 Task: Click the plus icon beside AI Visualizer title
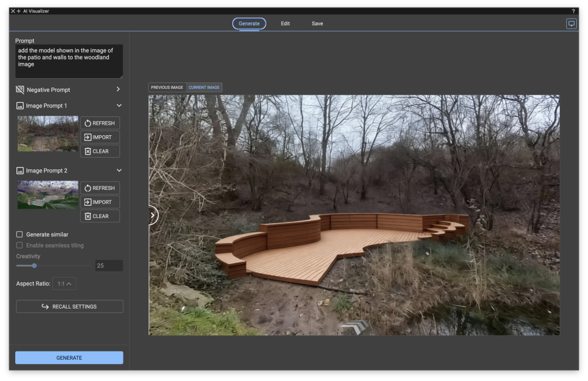[19, 11]
